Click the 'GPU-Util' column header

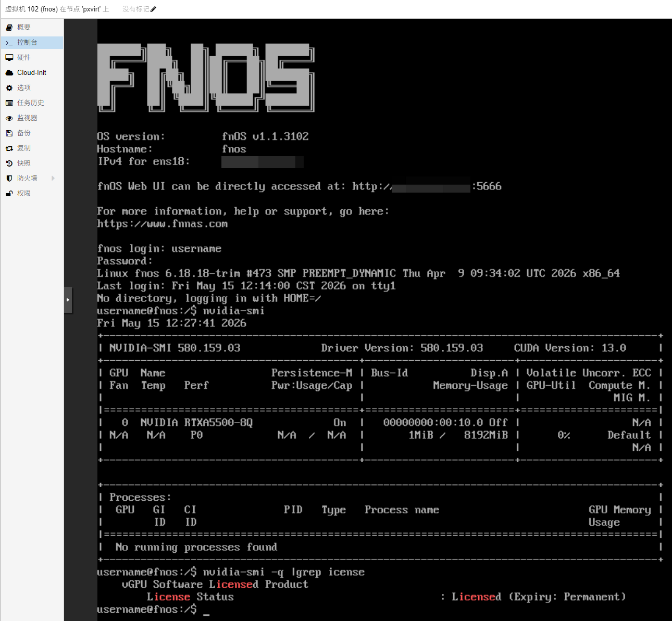point(551,386)
